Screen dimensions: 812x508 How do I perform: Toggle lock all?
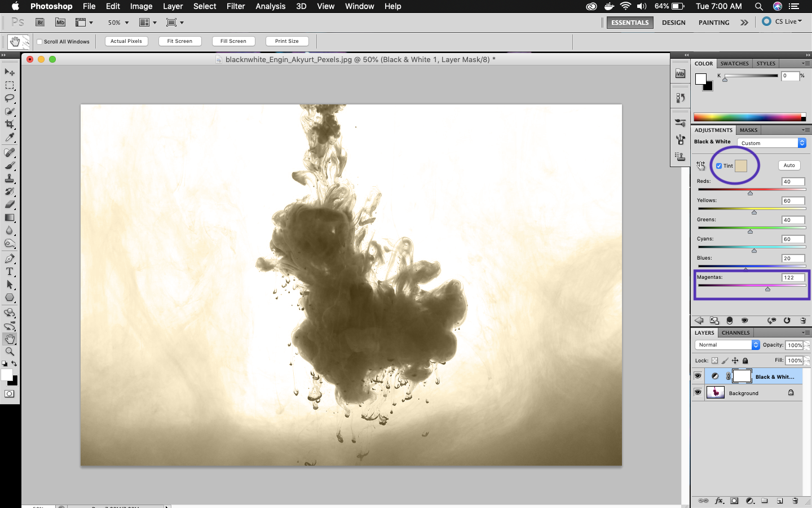745,361
